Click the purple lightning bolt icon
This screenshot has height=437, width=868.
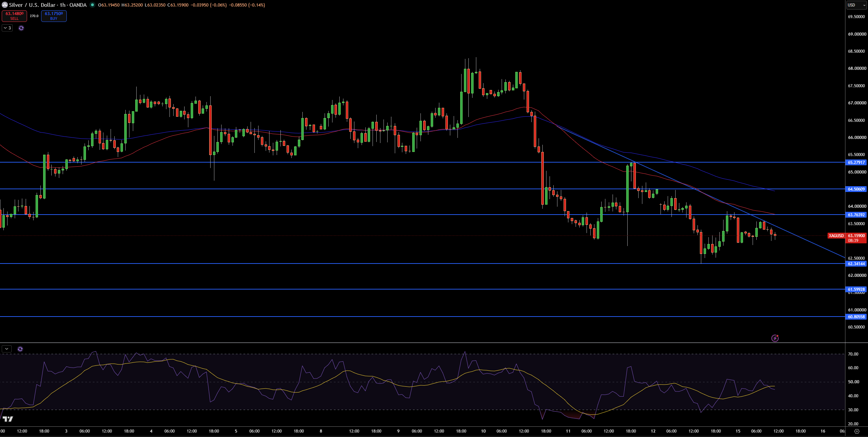tap(775, 338)
